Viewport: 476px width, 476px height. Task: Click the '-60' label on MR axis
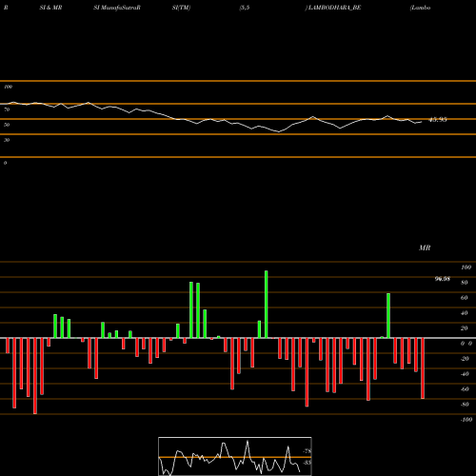point(465,389)
